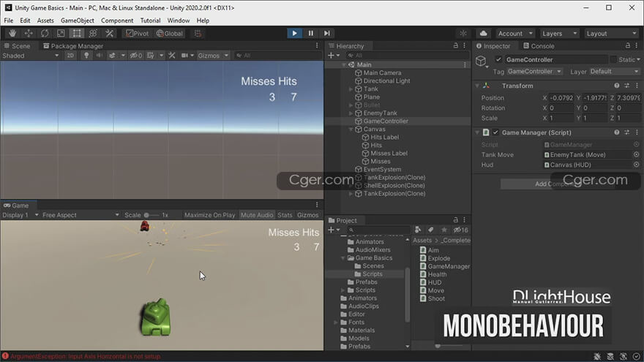Open custom editor tools
The width and height of the screenshot is (644, 362).
click(109, 33)
